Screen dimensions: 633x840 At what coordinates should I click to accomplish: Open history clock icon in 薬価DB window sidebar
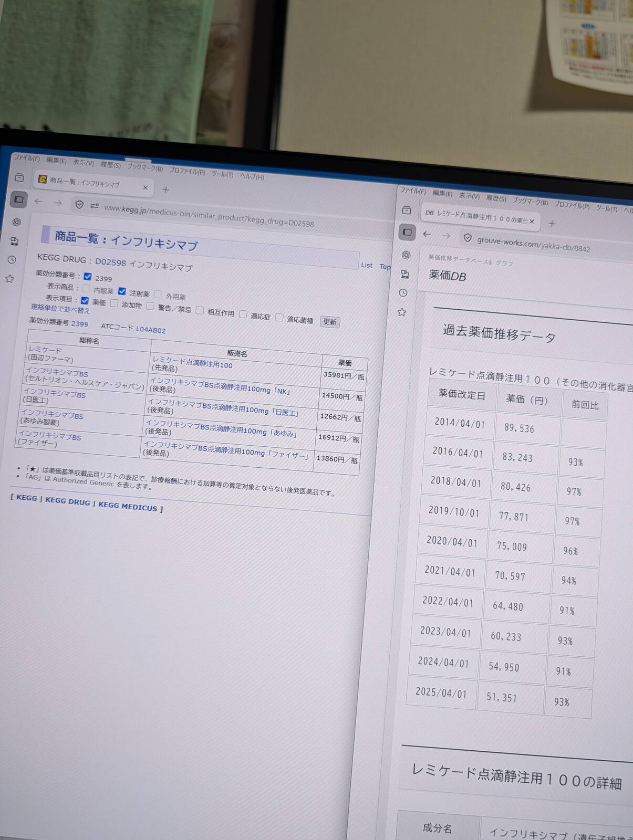pos(403,293)
